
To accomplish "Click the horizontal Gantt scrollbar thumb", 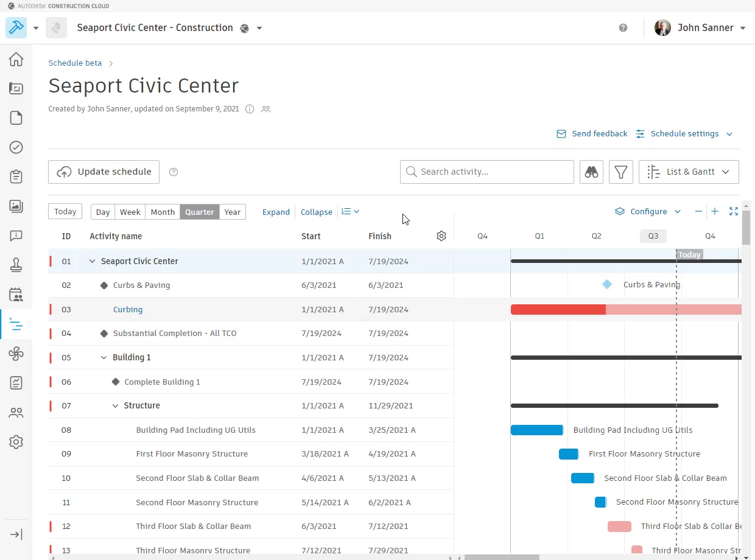I will tap(502, 557).
